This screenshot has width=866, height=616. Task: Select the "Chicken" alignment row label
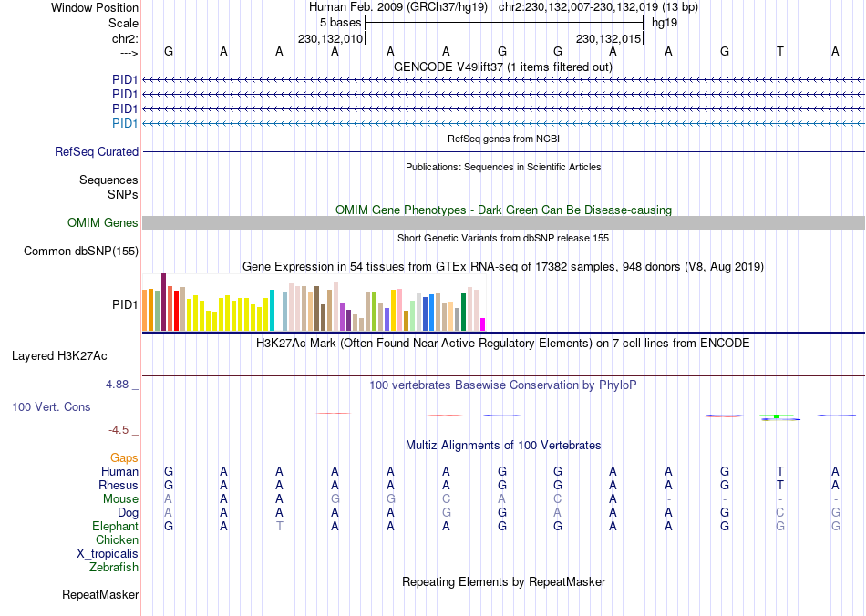(117, 539)
